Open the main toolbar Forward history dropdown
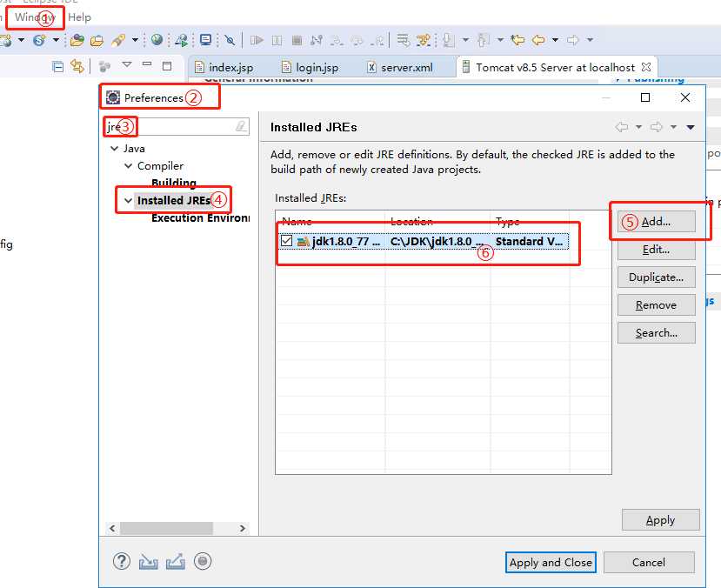The width and height of the screenshot is (721, 588). [x=590, y=40]
